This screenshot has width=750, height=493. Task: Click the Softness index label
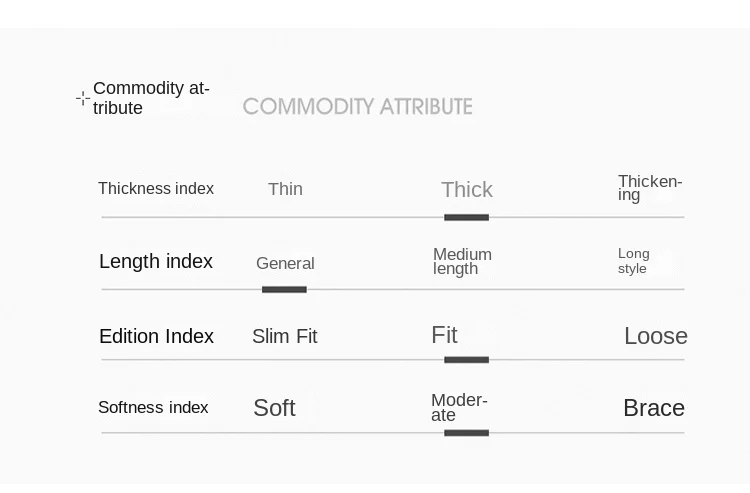click(x=153, y=407)
